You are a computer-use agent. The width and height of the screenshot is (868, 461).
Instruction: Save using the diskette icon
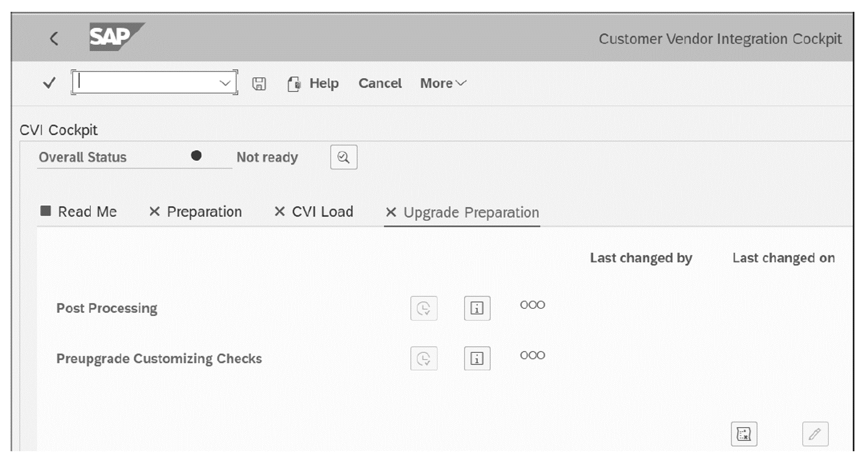pos(259,83)
